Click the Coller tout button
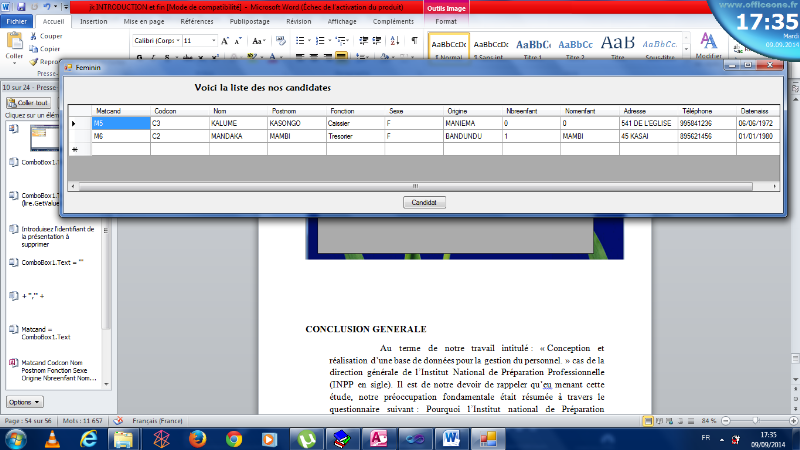The height and width of the screenshot is (450, 800). coord(33,102)
